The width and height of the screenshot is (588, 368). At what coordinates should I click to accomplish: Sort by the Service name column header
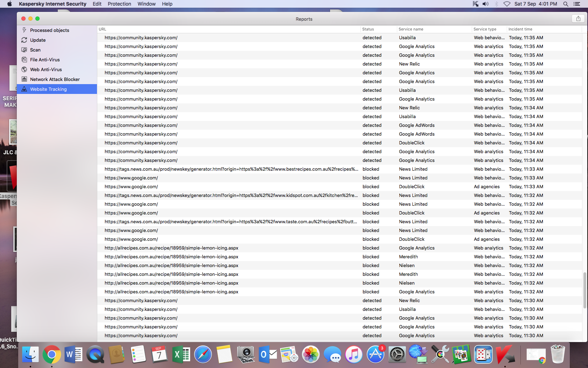pos(434,29)
